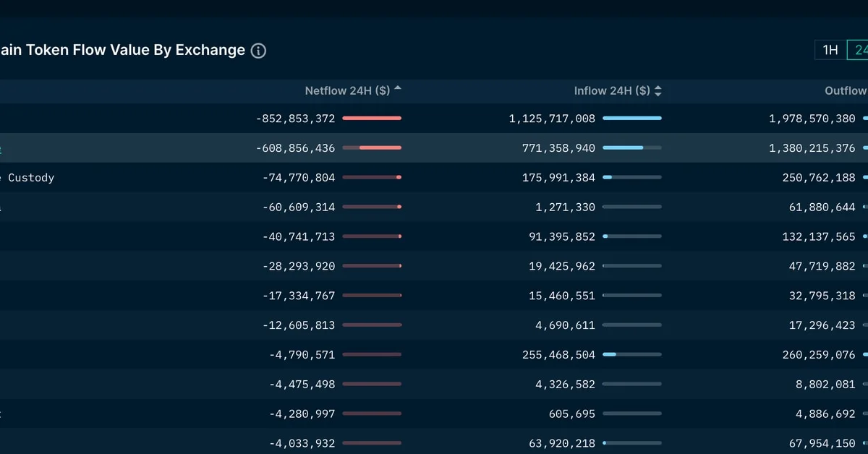Viewport: 868px width, 454px height.
Task: Select outflow value 8,802,081
Action: tap(825, 385)
